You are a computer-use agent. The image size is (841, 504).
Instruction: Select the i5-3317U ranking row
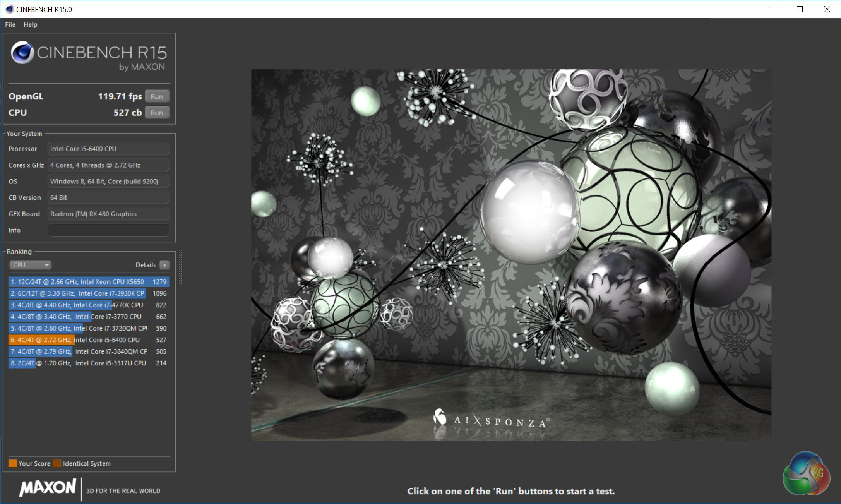point(88,363)
